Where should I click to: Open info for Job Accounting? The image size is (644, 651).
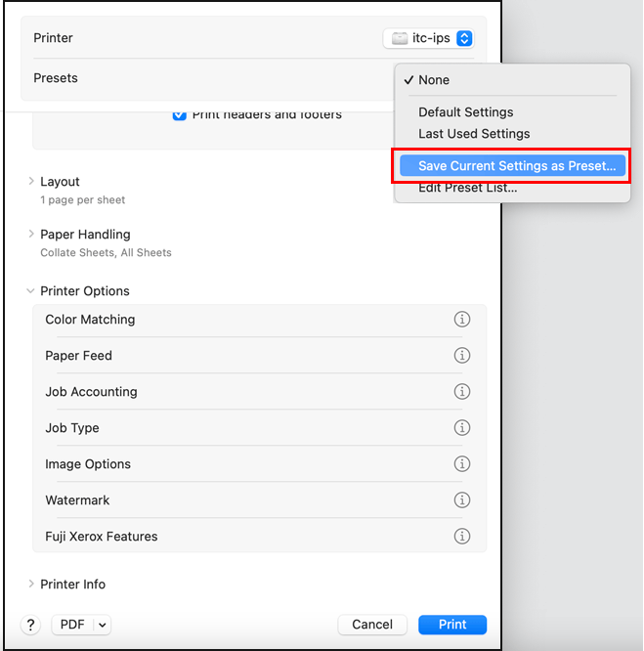[x=462, y=392]
